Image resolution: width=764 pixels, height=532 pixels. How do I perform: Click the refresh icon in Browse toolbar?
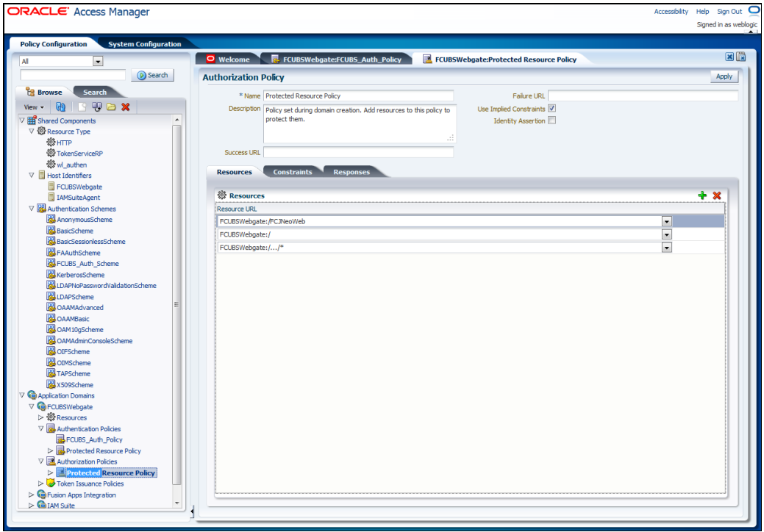coord(60,107)
